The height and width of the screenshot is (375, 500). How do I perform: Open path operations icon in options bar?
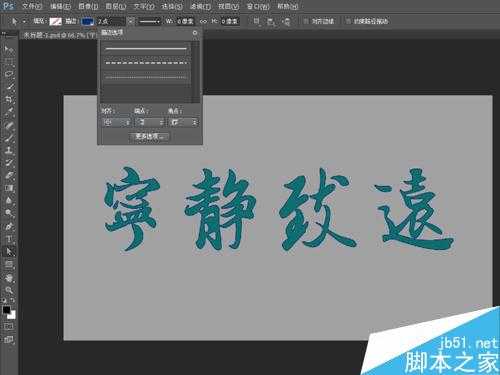pos(256,21)
